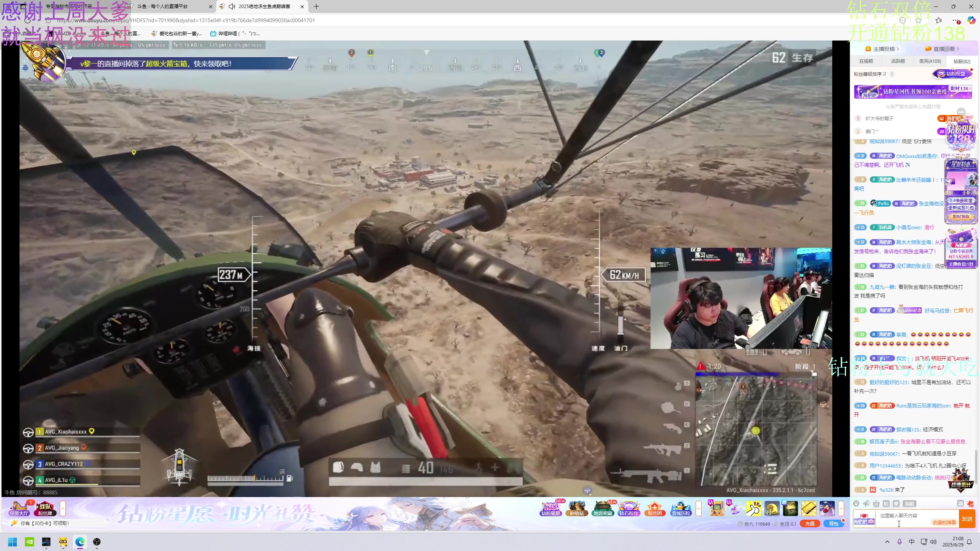Collapse the floating 钻粉限时138 widget with minus

pos(961,112)
